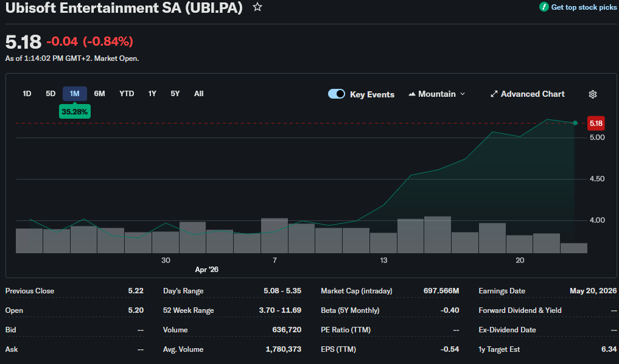
Task: Click the 6.34 target estimate value
Action: point(609,349)
